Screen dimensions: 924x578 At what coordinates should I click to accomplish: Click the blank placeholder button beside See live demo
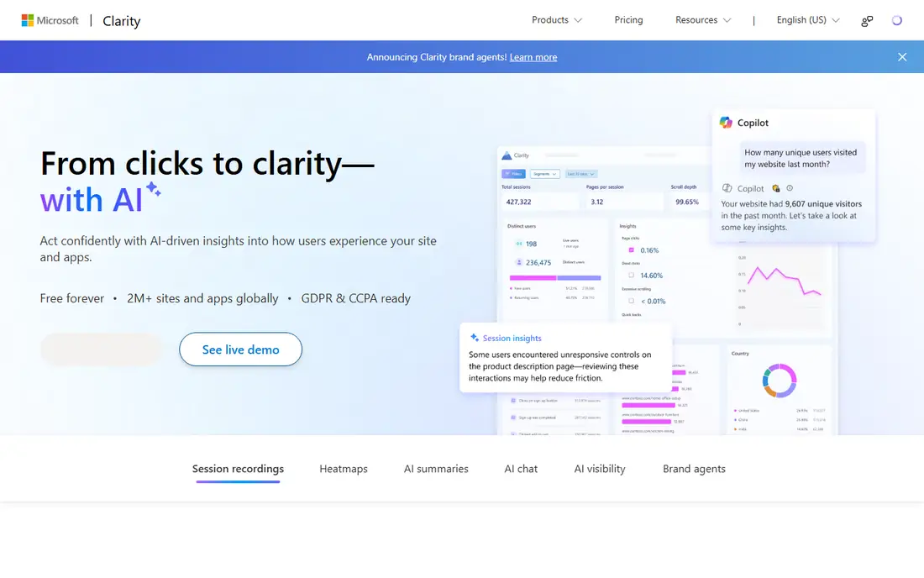tap(102, 349)
